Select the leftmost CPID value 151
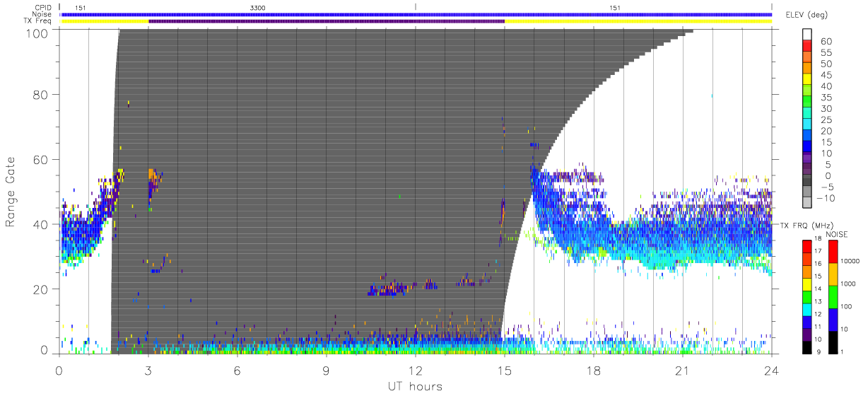The height and width of the screenshot is (401, 868). (80, 8)
